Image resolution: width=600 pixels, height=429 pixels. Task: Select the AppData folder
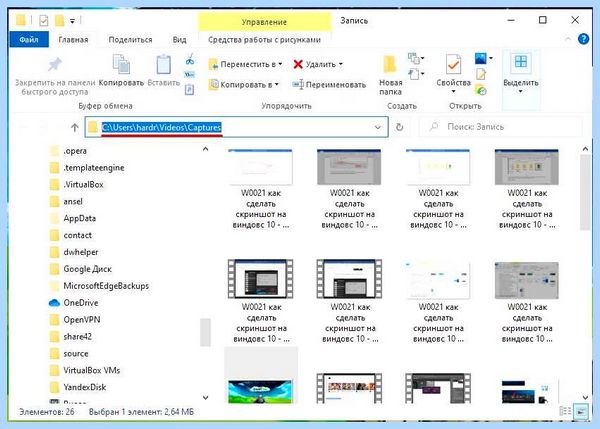click(73, 218)
